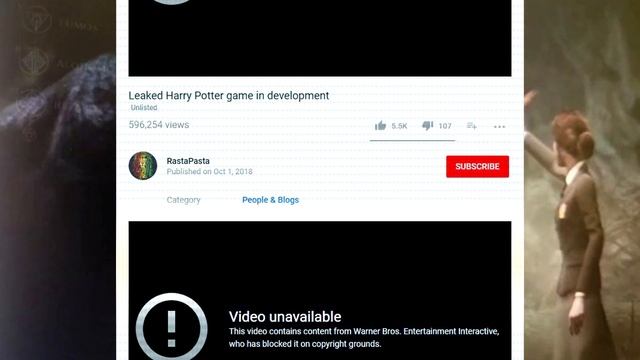Click the 5.5K likes count
The height and width of the screenshot is (360, 640).
[399, 126]
